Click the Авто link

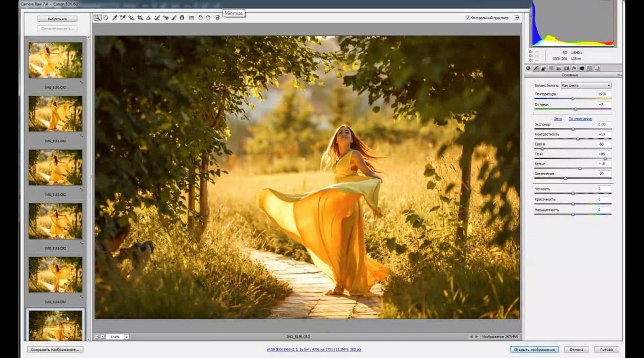[x=558, y=119]
